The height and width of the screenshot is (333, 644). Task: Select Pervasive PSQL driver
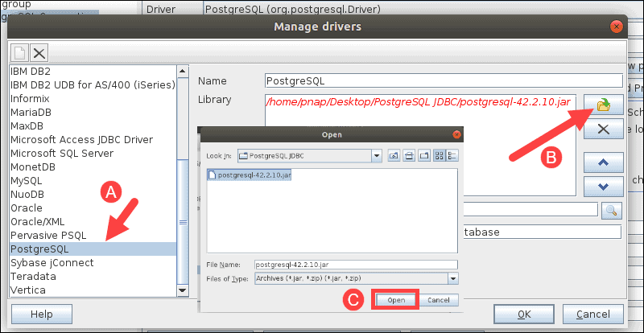[x=93, y=236]
